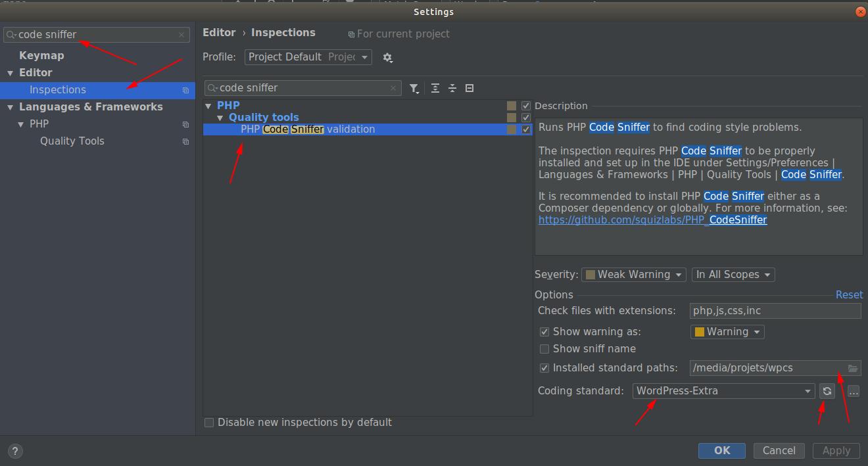Screen dimensions: 868x466
Task: Open profile gear actions menu
Action: point(388,58)
